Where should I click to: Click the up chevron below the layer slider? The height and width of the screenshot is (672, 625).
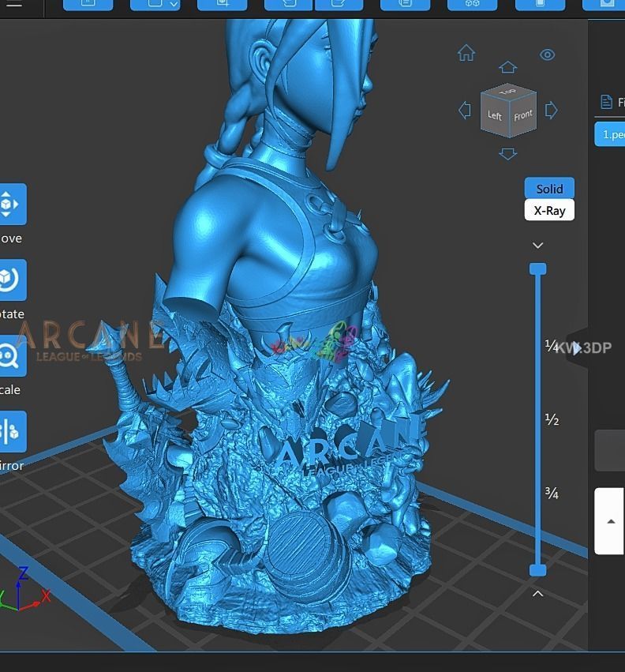click(538, 594)
